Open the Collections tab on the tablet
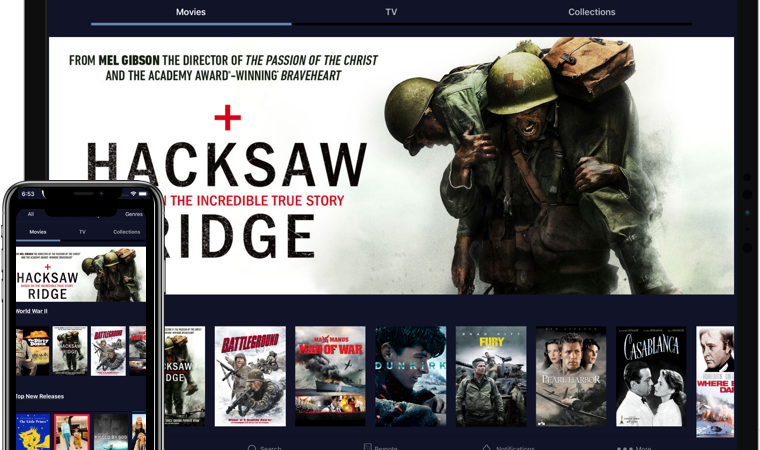 (591, 12)
